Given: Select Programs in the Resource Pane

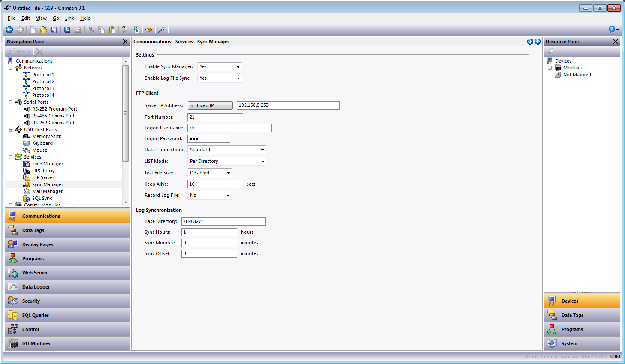Looking at the screenshot, I should [x=582, y=329].
